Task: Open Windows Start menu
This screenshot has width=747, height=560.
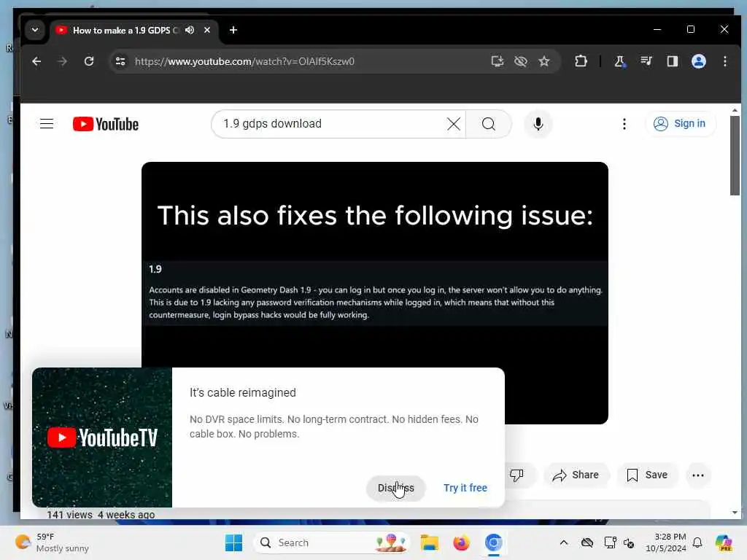Action: [233, 542]
